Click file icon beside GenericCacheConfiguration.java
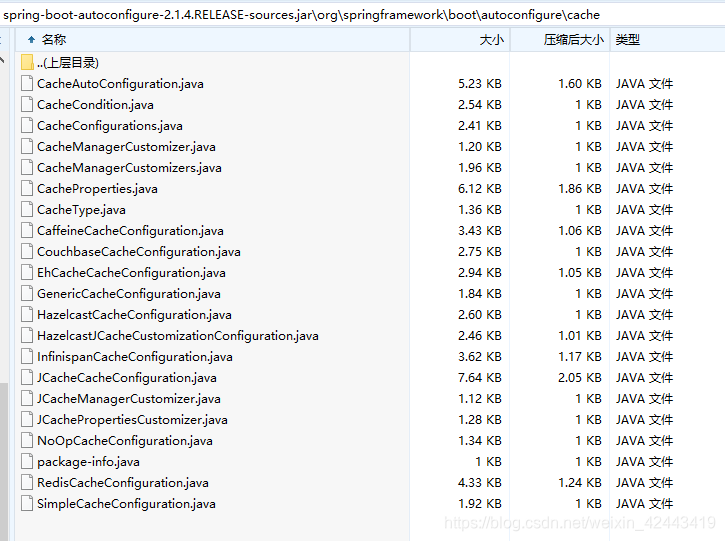Screen dimensions: 725x541 point(27,294)
